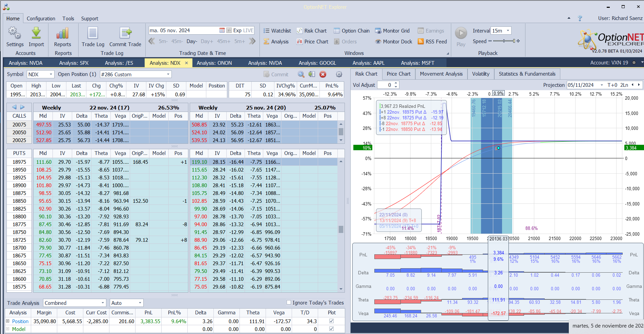Open the RSS Feed window
The width and height of the screenshot is (644, 334).
pyautogui.click(x=432, y=41)
